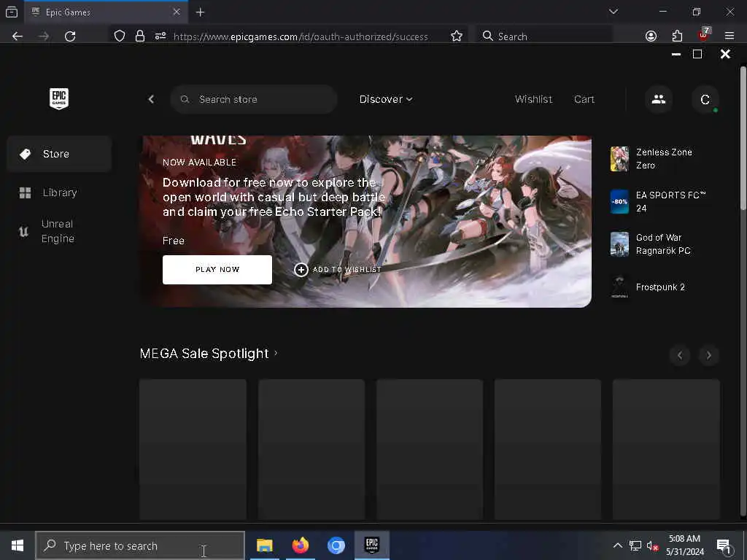Go back using the store back chevron
This screenshot has height=560, width=747.
pyautogui.click(x=151, y=99)
